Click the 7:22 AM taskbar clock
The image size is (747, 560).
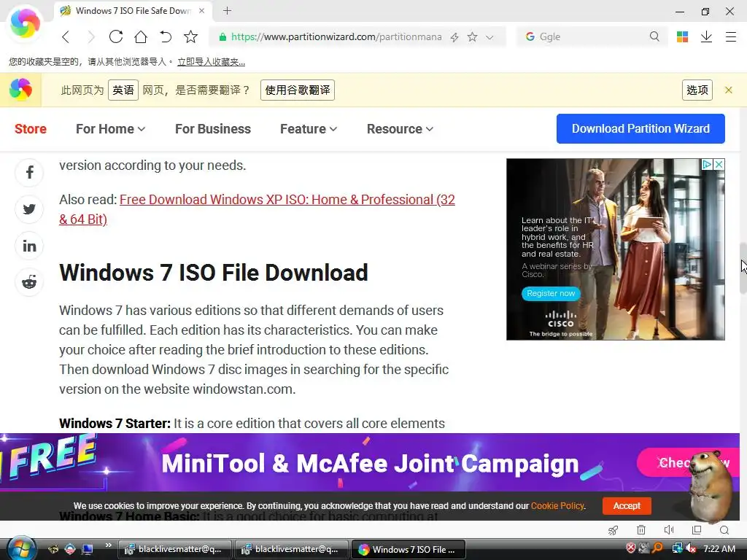point(719,548)
